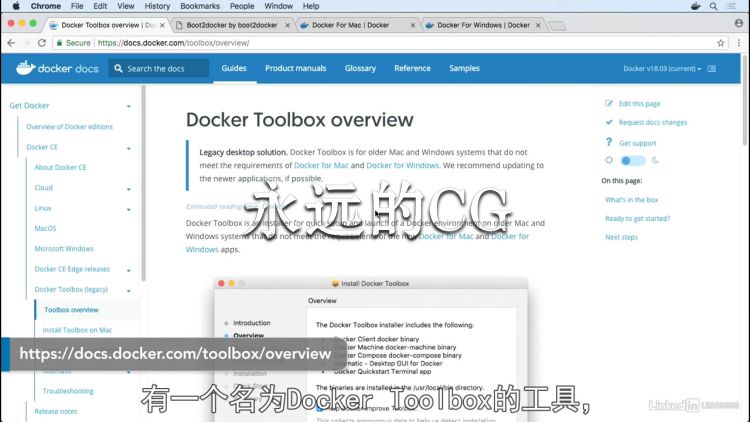The width and height of the screenshot is (750, 422).
Task: Open macOS notification center icon
Action: coord(731,6)
